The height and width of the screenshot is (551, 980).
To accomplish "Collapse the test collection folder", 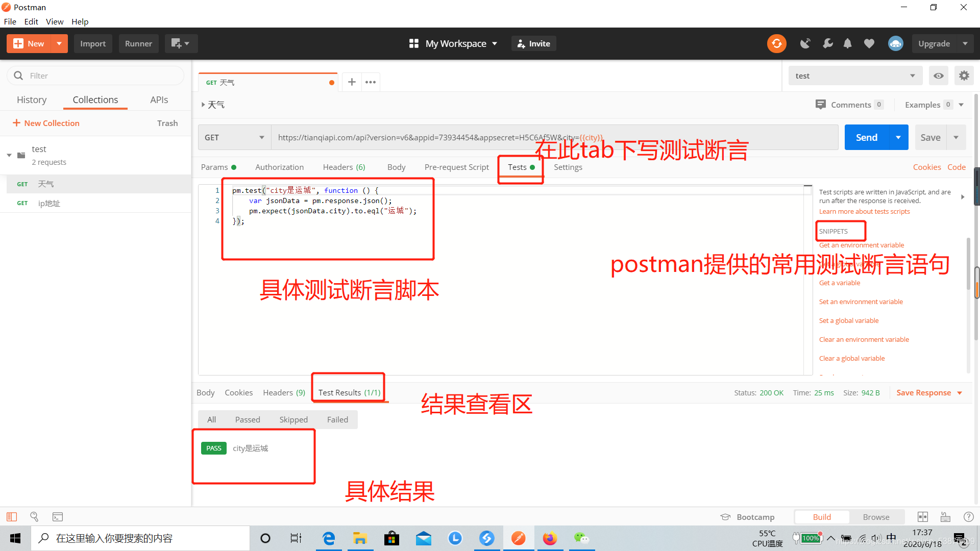I will pyautogui.click(x=9, y=155).
